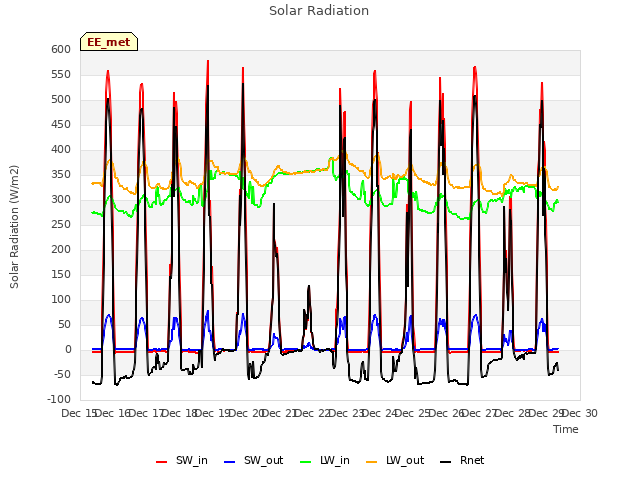The image size is (640, 480).
Task: Toggle the LW_in legend entry
Action: [x=325, y=460]
